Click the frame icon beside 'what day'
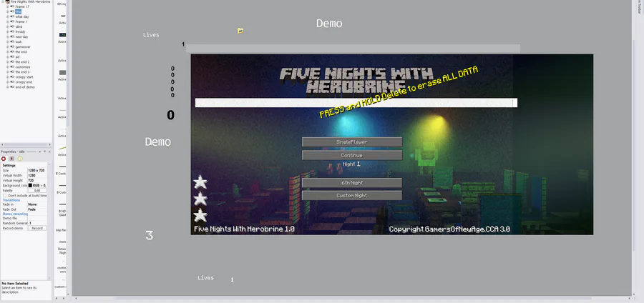 [12, 17]
